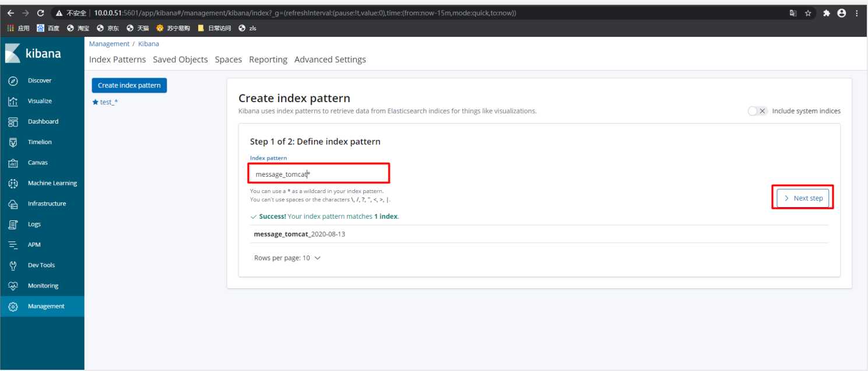Screen dimensions: 868x371
Task: Expand Rows per page dropdown
Action: [x=287, y=258]
